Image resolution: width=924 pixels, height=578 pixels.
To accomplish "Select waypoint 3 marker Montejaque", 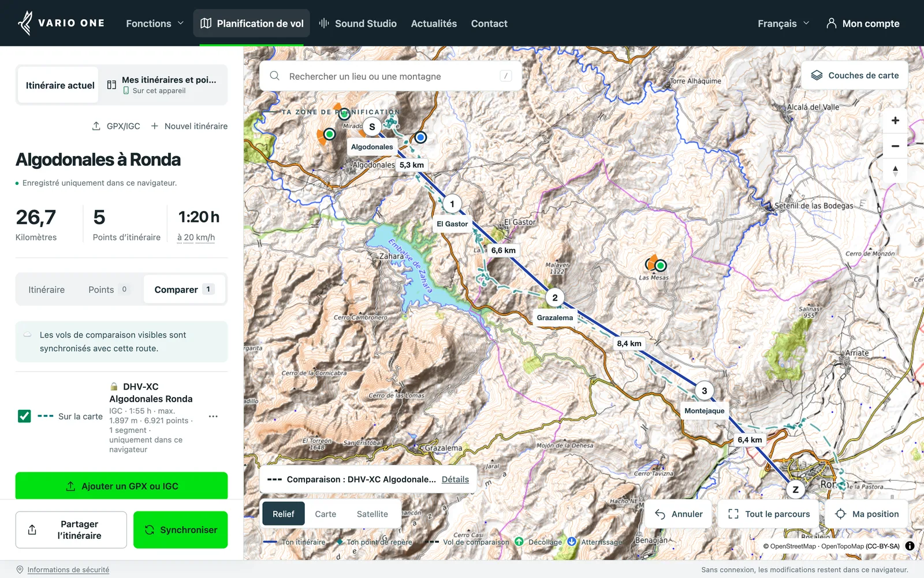I will tap(704, 391).
